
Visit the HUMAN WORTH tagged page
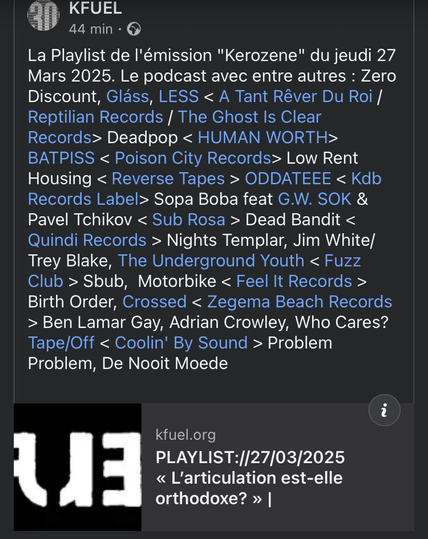pos(263,138)
